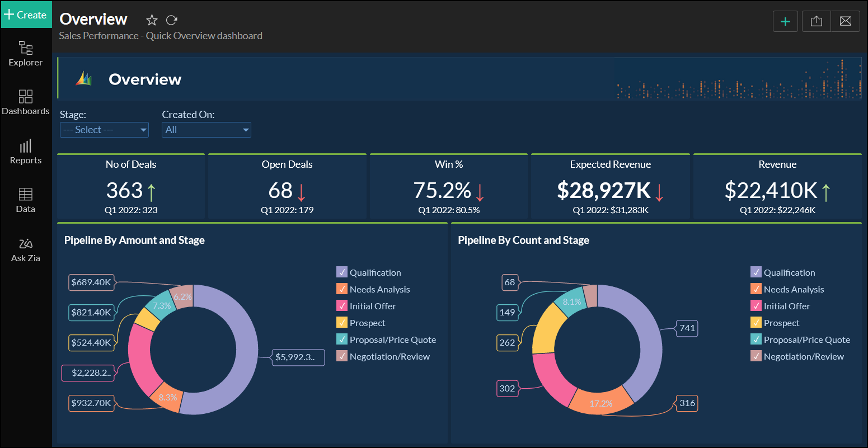868x448 pixels.
Task: Toggle Initial Offer in Amount chart legend
Action: coord(342,306)
